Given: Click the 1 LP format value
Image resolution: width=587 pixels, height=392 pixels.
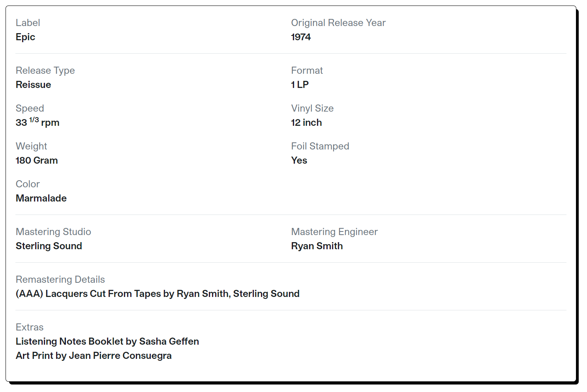Looking at the screenshot, I should pyautogui.click(x=300, y=85).
